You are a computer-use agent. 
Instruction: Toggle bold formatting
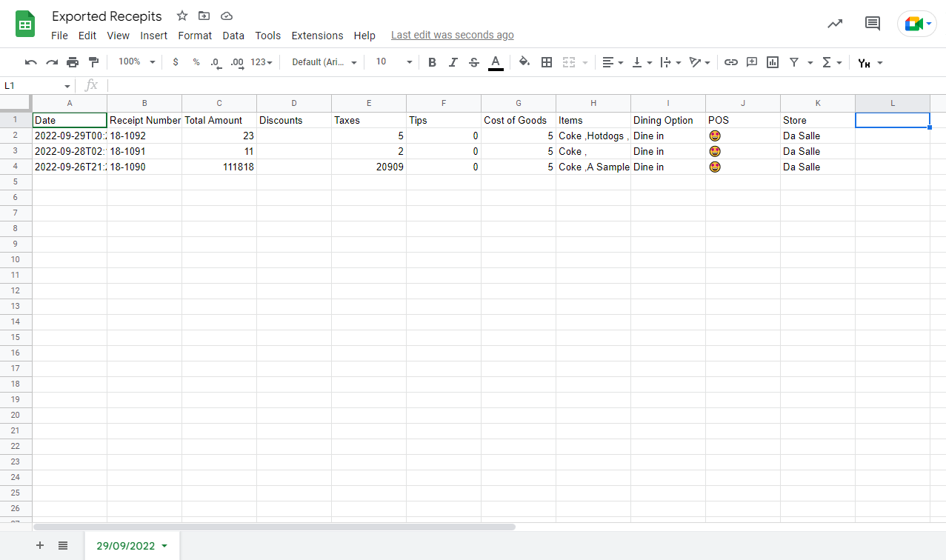432,62
